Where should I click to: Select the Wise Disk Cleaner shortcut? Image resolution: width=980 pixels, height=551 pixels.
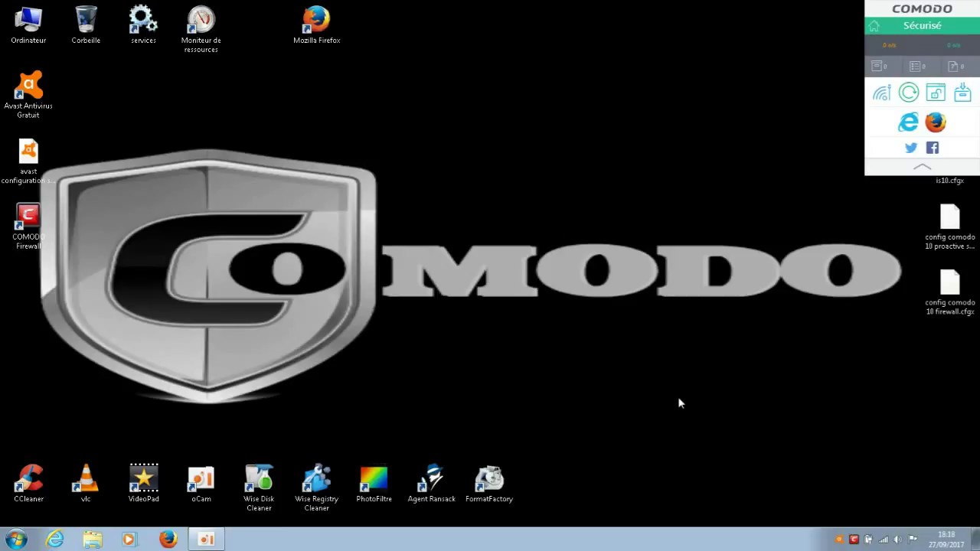tap(259, 488)
